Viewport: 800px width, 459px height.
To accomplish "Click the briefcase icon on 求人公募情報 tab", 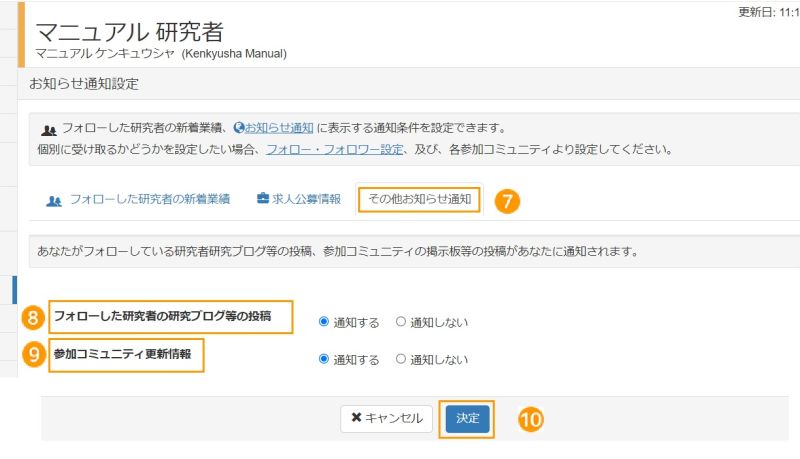I will pyautogui.click(x=263, y=198).
